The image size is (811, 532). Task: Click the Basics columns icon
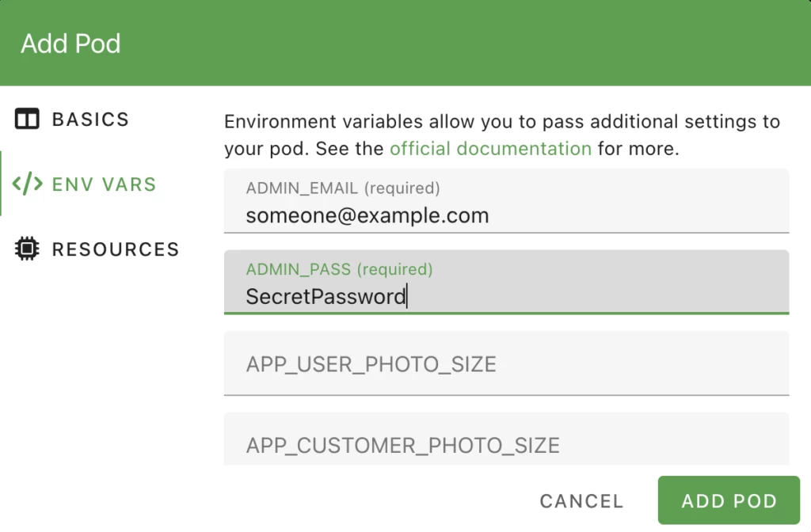tap(27, 120)
